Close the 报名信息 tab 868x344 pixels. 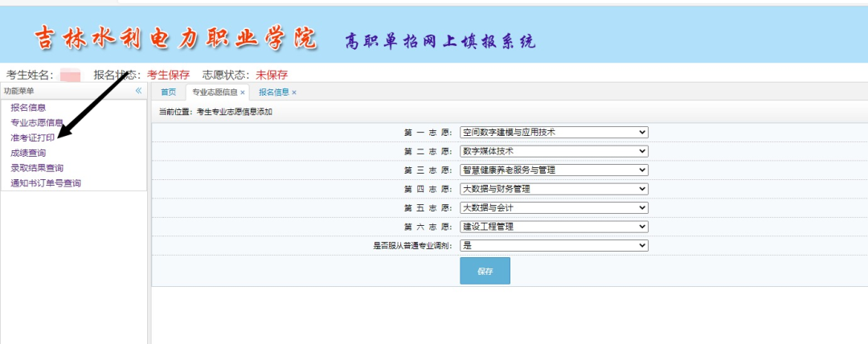(294, 92)
